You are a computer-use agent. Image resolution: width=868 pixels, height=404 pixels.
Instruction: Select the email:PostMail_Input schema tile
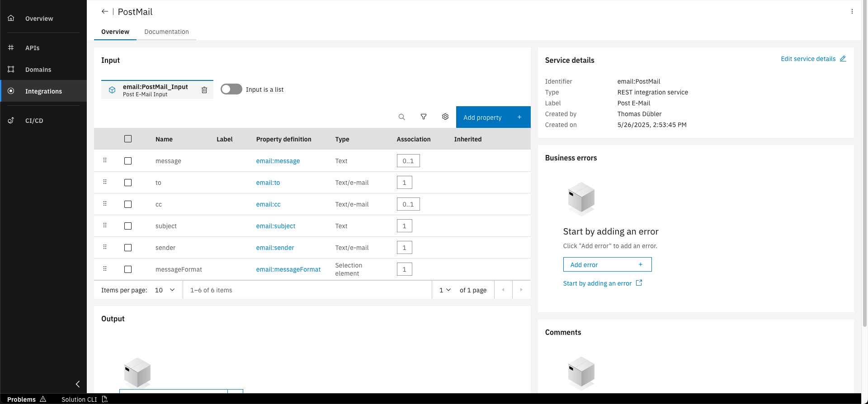tap(157, 90)
